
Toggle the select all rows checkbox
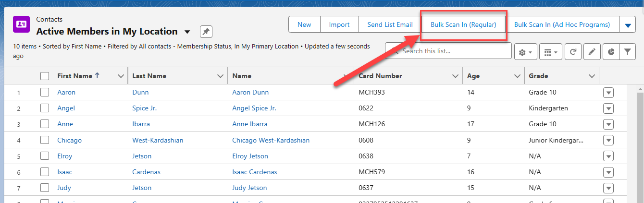45,76
